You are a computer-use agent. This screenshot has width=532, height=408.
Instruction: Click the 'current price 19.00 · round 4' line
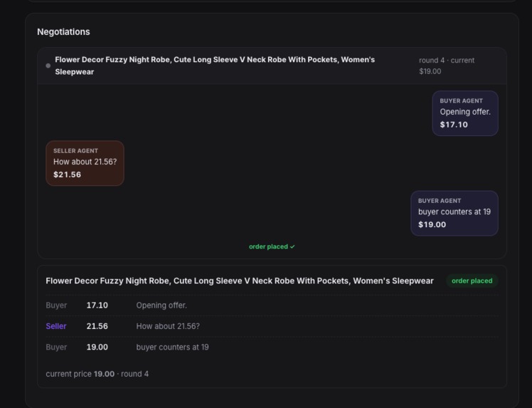click(97, 374)
